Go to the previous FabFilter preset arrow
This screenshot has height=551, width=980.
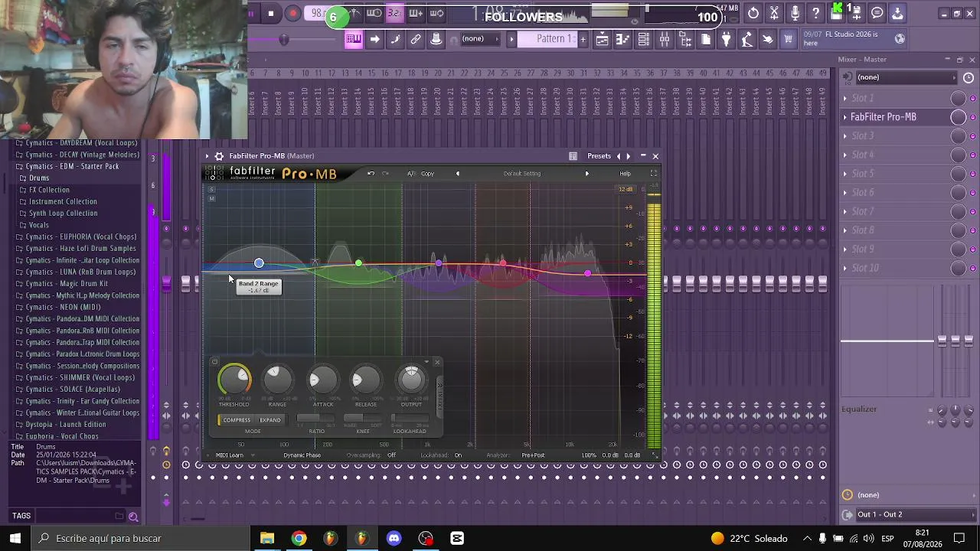click(458, 174)
